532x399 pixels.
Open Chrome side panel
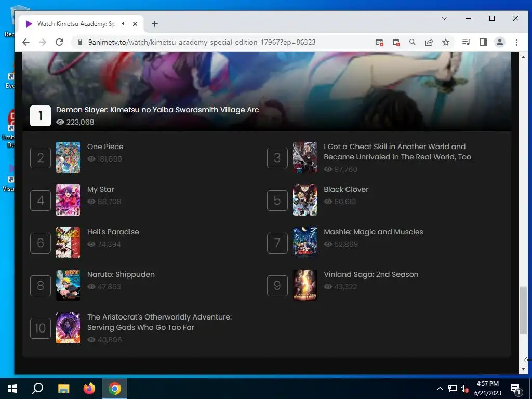tap(483, 42)
